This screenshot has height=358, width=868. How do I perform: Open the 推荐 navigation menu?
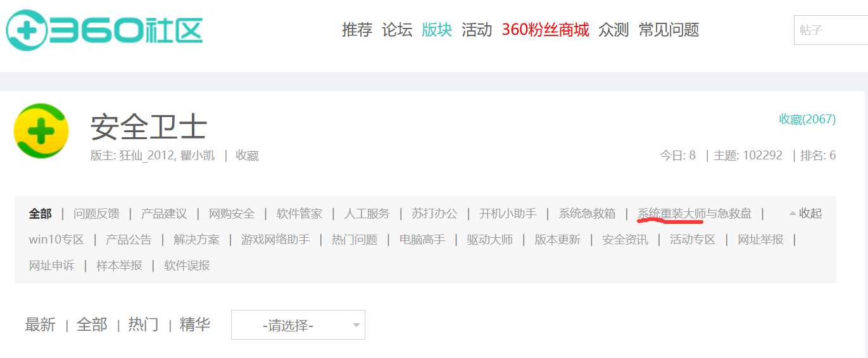(x=357, y=30)
